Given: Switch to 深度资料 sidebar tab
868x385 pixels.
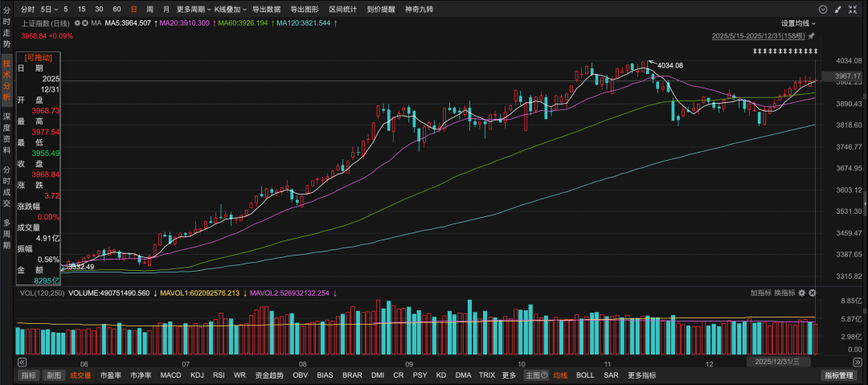Looking at the screenshot, I should pyautogui.click(x=6, y=128).
